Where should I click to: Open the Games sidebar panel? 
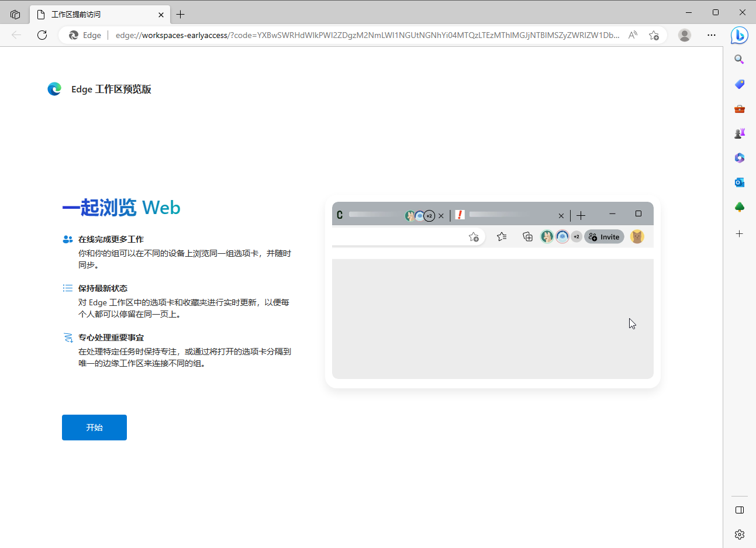pos(739,133)
